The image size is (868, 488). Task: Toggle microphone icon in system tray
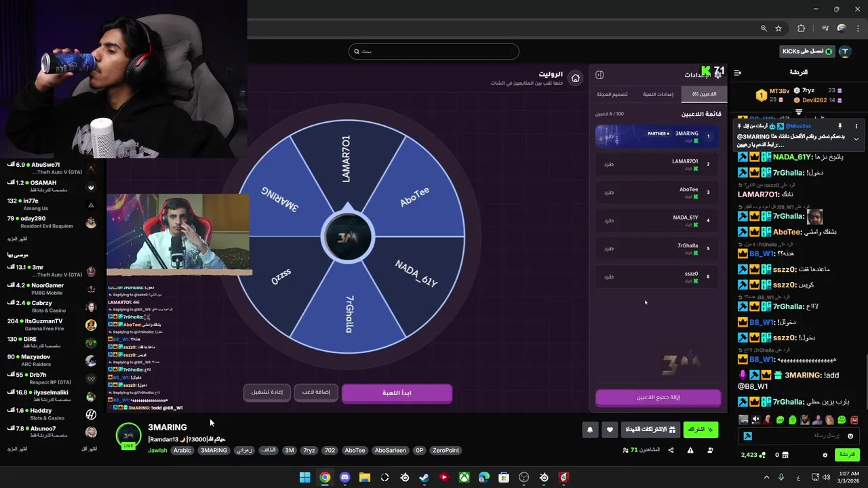click(781, 477)
